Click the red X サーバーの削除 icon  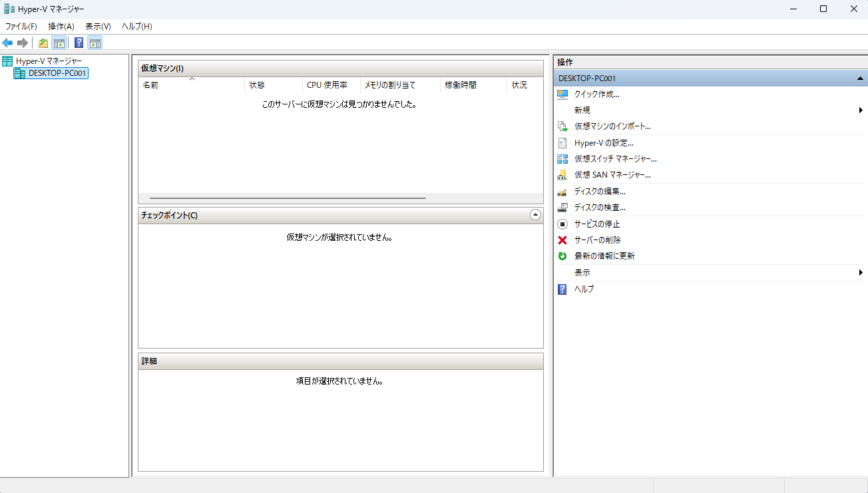[x=562, y=240]
